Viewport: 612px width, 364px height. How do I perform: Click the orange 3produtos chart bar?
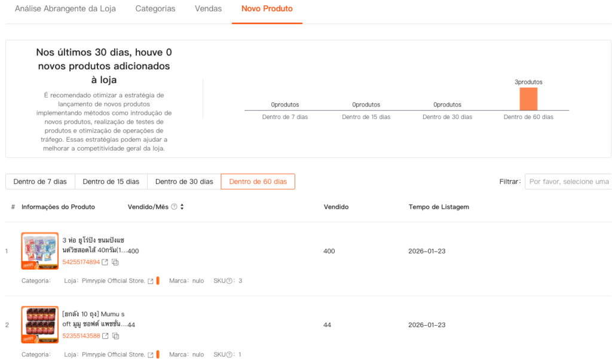pyautogui.click(x=528, y=99)
